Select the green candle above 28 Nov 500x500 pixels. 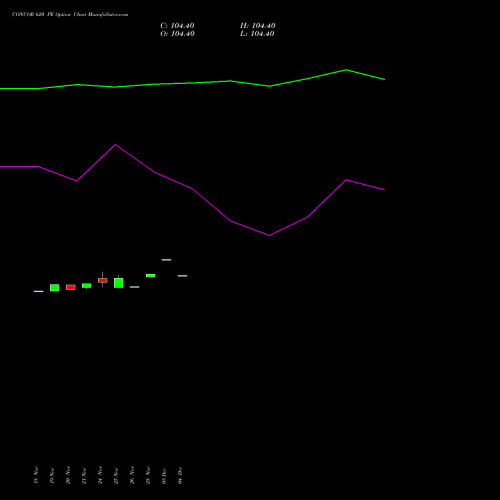(x=151, y=275)
